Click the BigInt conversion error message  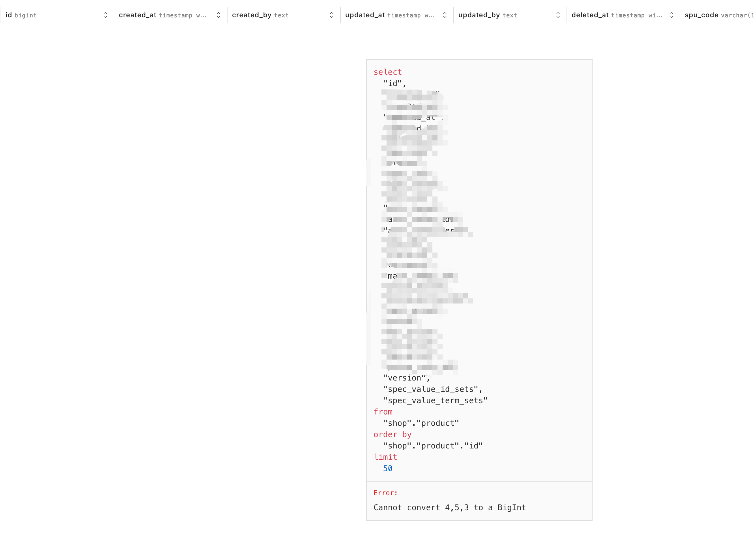pyautogui.click(x=449, y=507)
